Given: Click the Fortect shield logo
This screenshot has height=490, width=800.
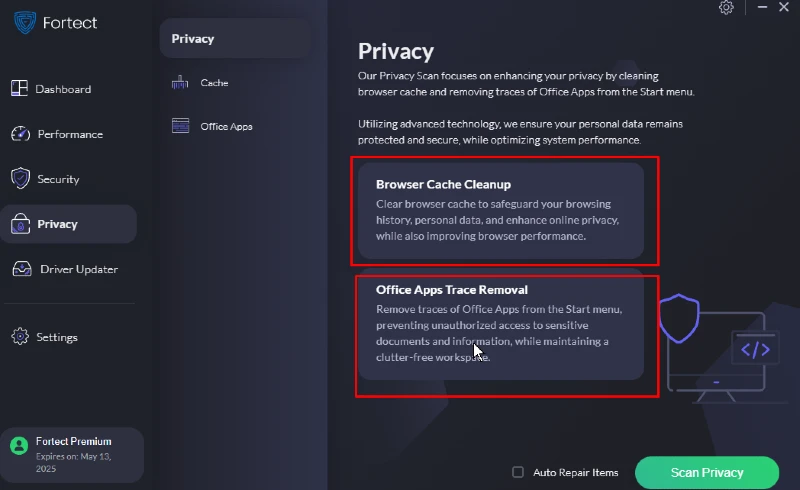Looking at the screenshot, I should click(24, 22).
